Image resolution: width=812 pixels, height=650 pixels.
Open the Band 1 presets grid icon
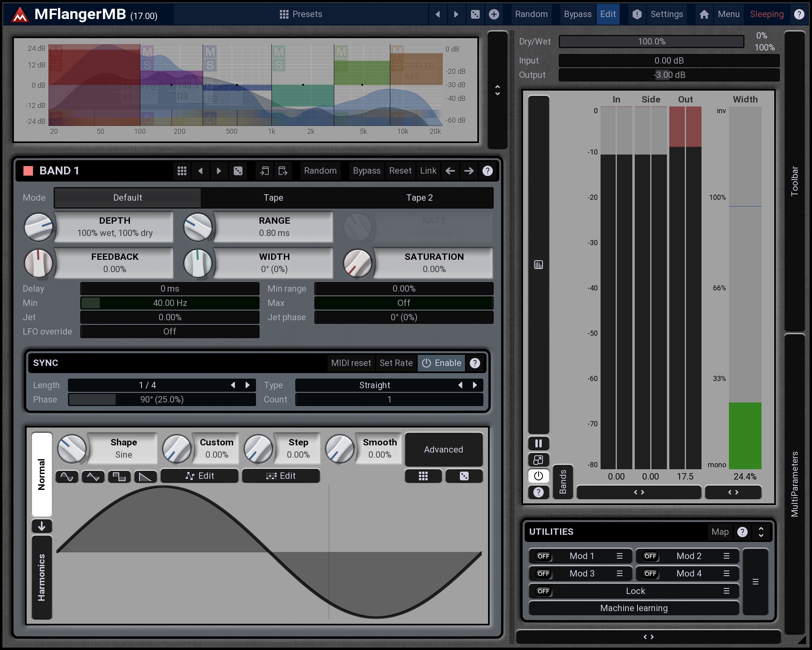[x=182, y=171]
